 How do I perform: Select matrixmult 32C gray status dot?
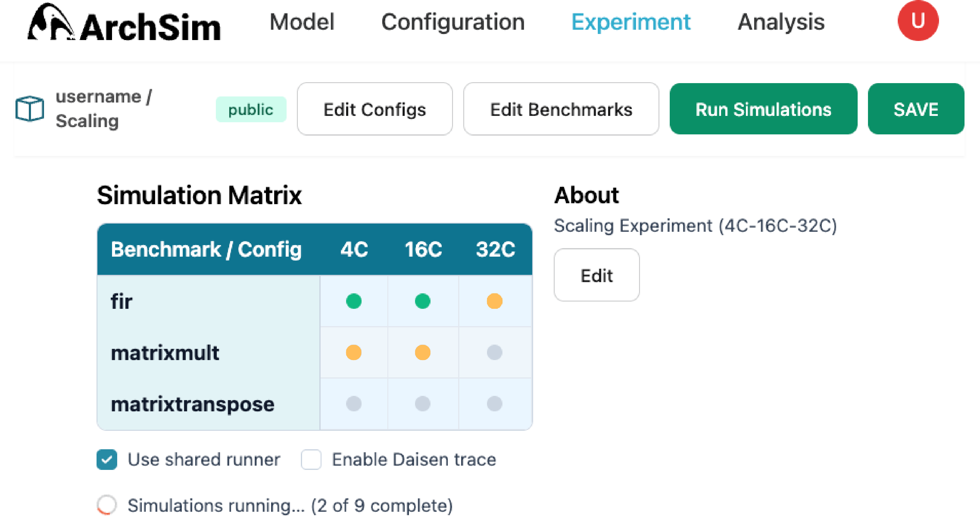(x=494, y=352)
